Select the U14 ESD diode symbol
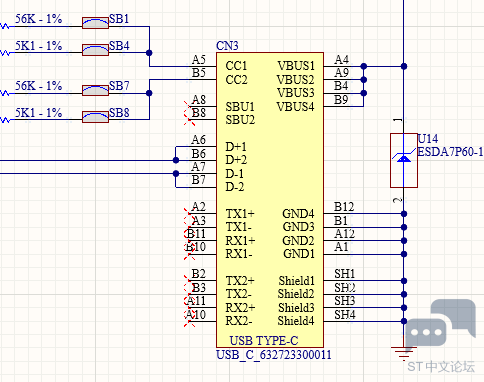This screenshot has width=484, height=382. coord(404,160)
